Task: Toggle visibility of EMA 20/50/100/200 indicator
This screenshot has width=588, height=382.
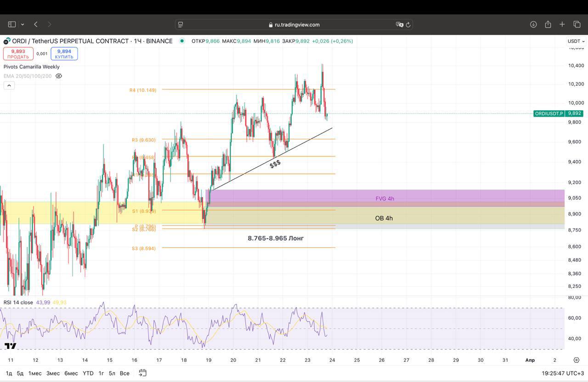Action: point(59,76)
